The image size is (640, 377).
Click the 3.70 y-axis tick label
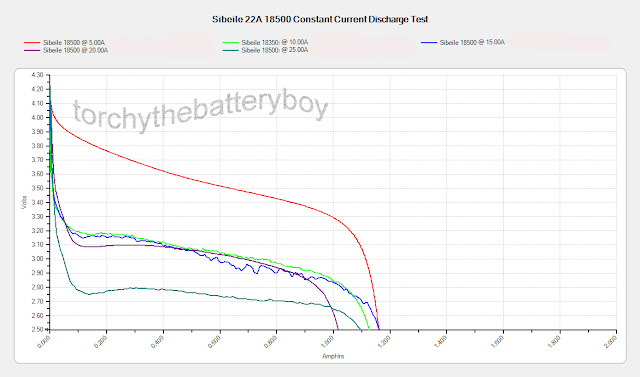click(x=37, y=160)
